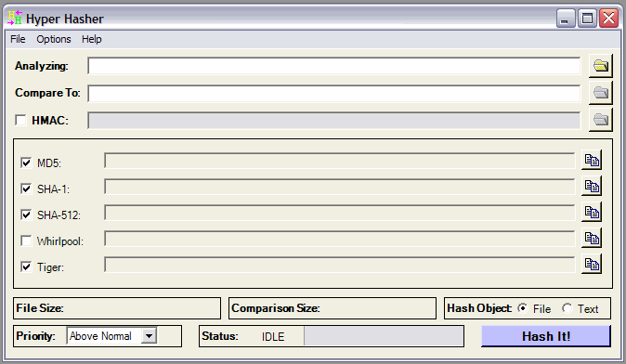Open the File menu
This screenshot has height=364, width=626.
point(18,39)
